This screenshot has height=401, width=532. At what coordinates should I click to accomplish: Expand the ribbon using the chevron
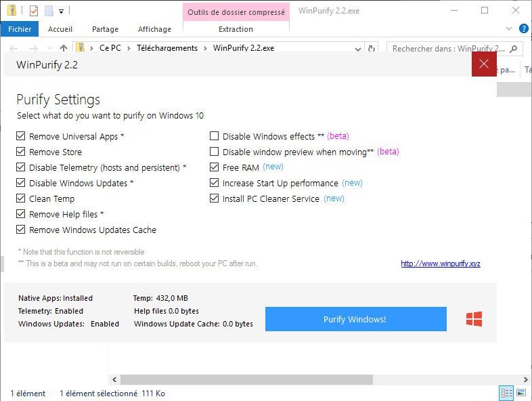(509, 29)
